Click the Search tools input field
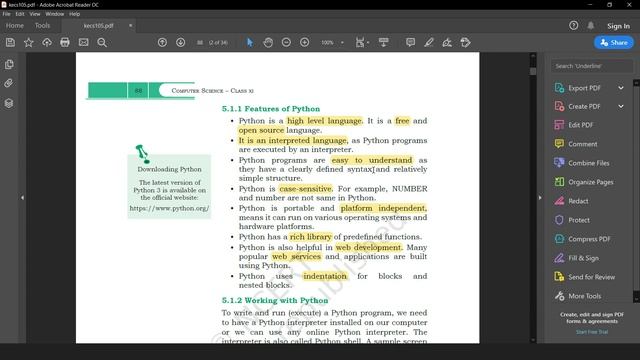Image resolution: width=640 pixels, height=360 pixels. coord(592,66)
